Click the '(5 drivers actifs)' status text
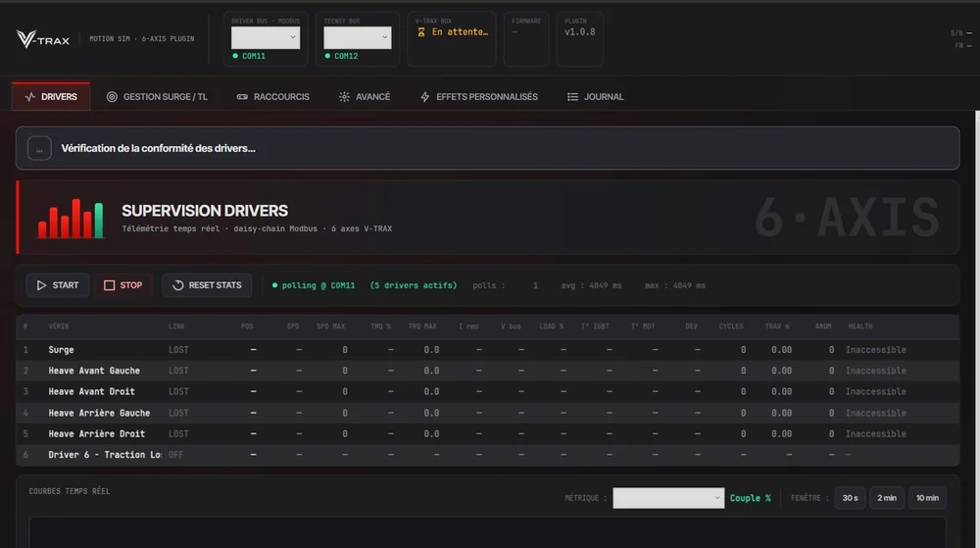The width and height of the screenshot is (980, 548). pyautogui.click(x=414, y=285)
